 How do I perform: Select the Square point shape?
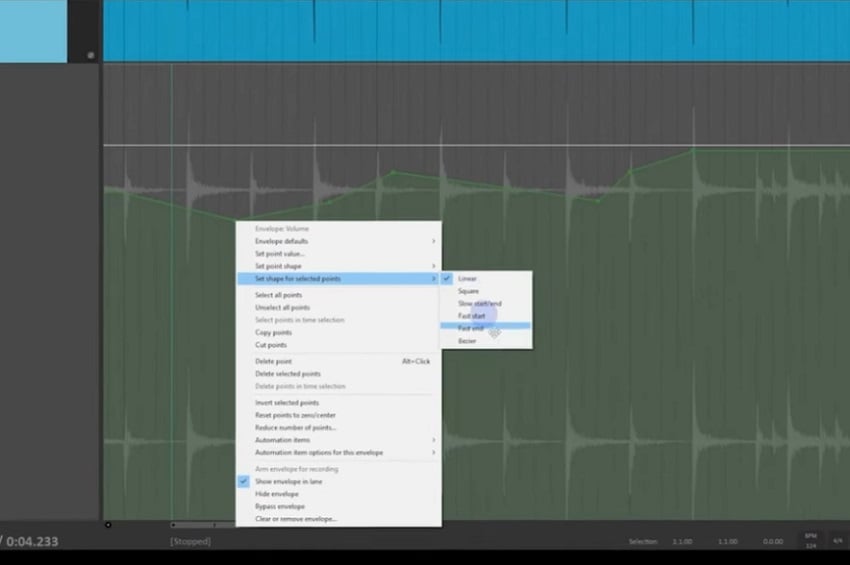486,291
